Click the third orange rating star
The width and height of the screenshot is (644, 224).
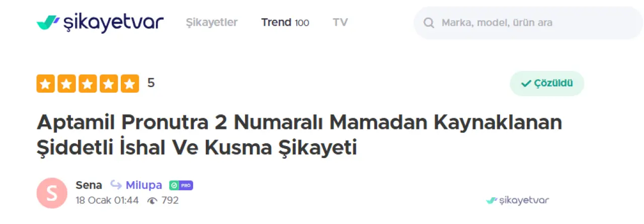pyautogui.click(x=88, y=84)
